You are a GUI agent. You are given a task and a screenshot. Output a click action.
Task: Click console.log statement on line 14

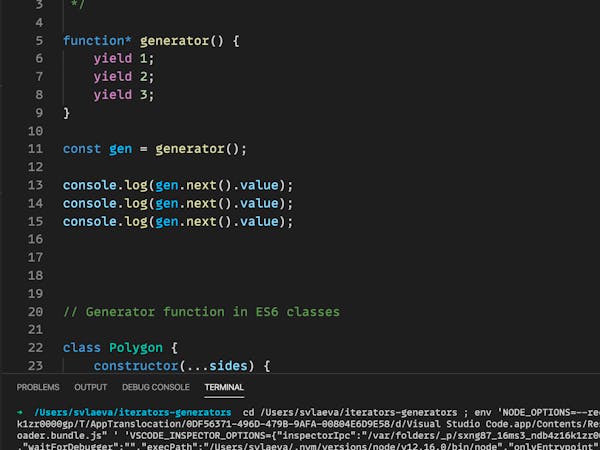[x=178, y=203]
